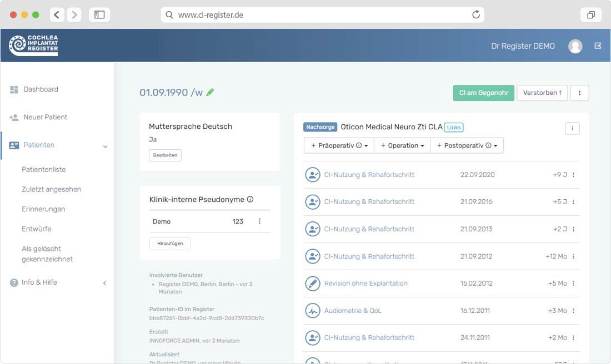Select Patientenliste in the sidebar
This screenshot has height=364, width=611.
(43, 169)
